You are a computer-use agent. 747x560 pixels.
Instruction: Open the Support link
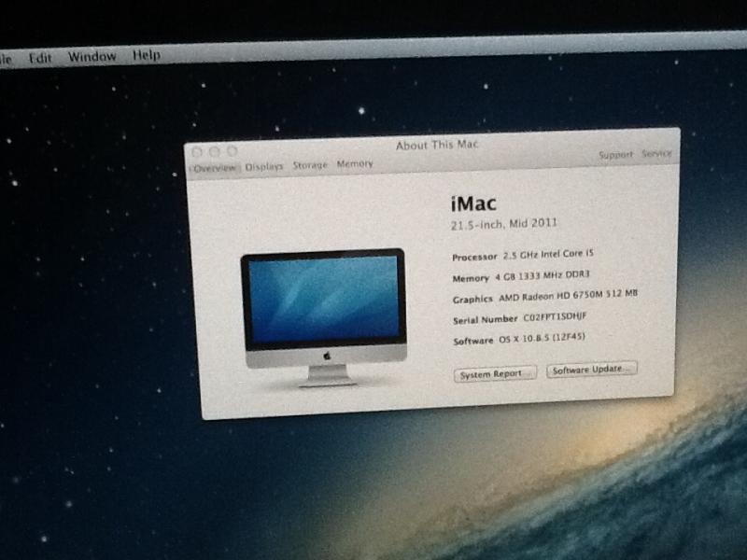(x=615, y=155)
